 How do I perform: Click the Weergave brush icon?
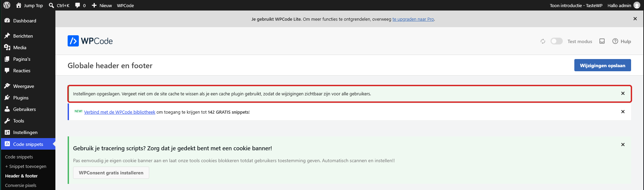click(7, 86)
